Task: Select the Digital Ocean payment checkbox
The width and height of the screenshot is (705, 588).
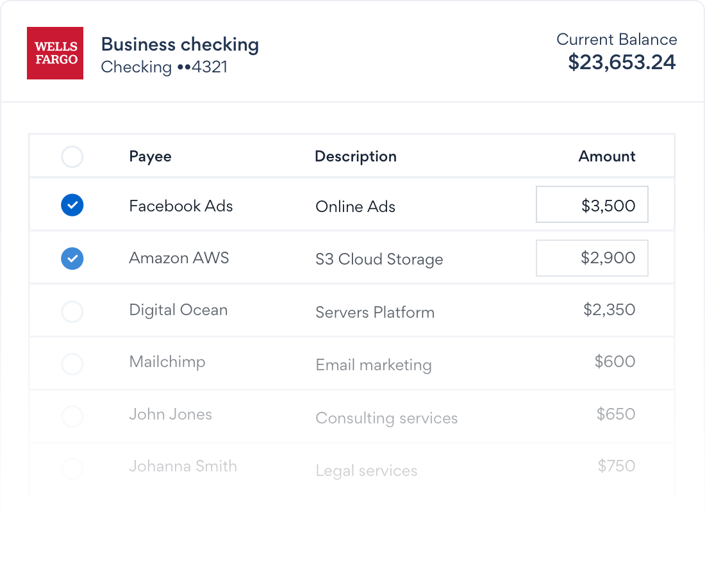Action: (x=72, y=311)
